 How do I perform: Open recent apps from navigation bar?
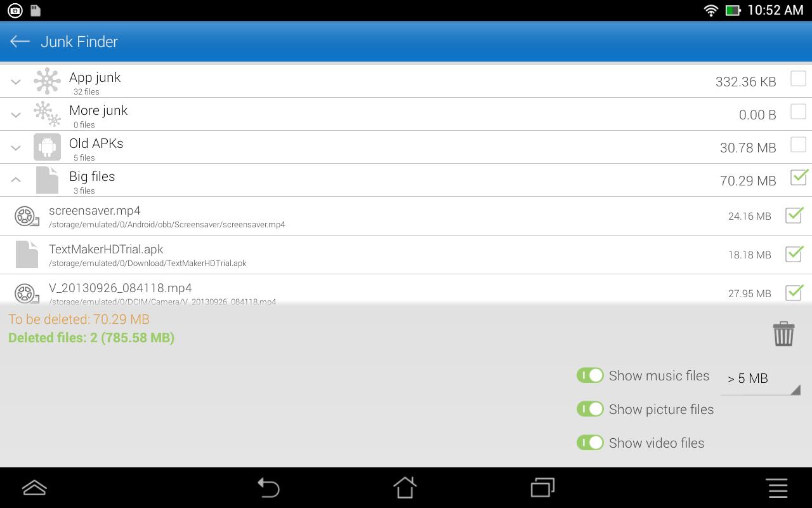tap(542, 488)
